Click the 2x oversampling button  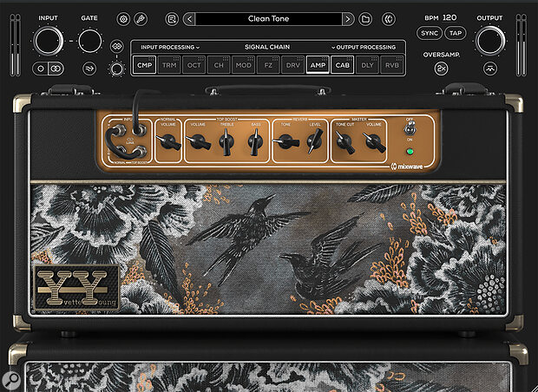pyautogui.click(x=442, y=69)
